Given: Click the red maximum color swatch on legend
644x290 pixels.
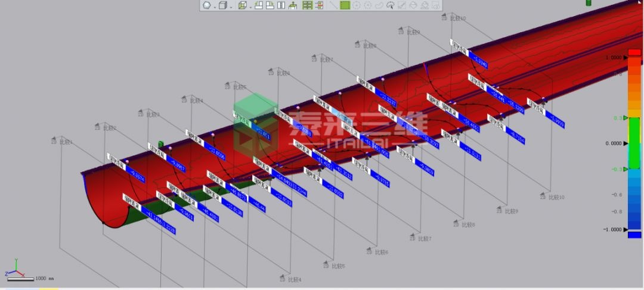Looking at the screenshot, I should point(634,52).
